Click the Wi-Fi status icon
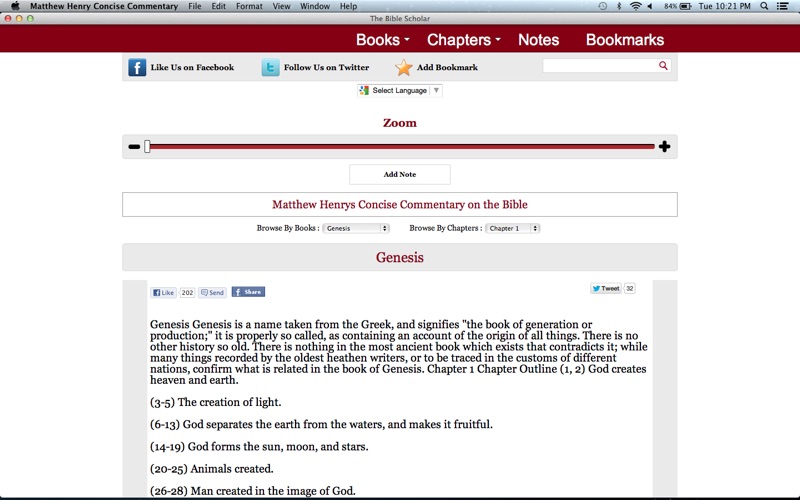Screen dimensions: 800x500 point(635,6)
